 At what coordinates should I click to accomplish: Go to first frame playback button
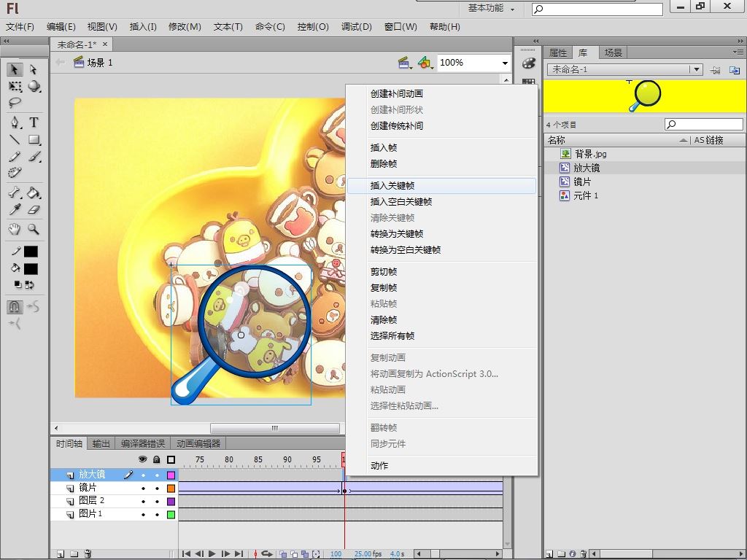point(186,554)
